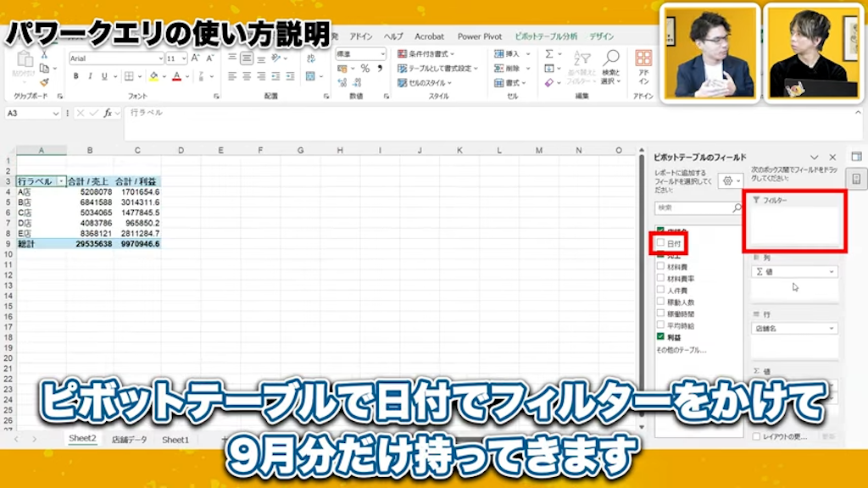This screenshot has height=488, width=868.
Task: Click the comma style icon
Action: coord(380,66)
